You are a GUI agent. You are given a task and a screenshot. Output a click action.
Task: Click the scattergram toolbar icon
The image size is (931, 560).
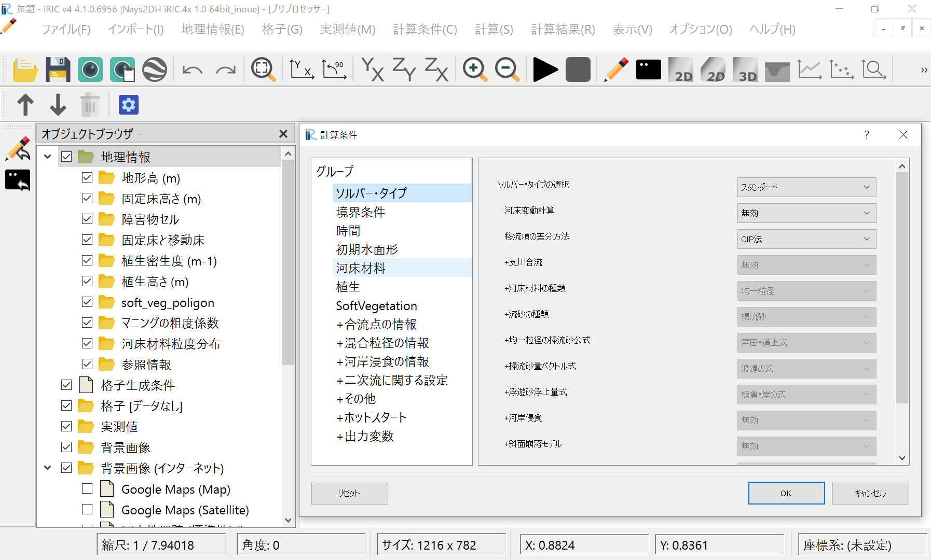click(x=841, y=69)
